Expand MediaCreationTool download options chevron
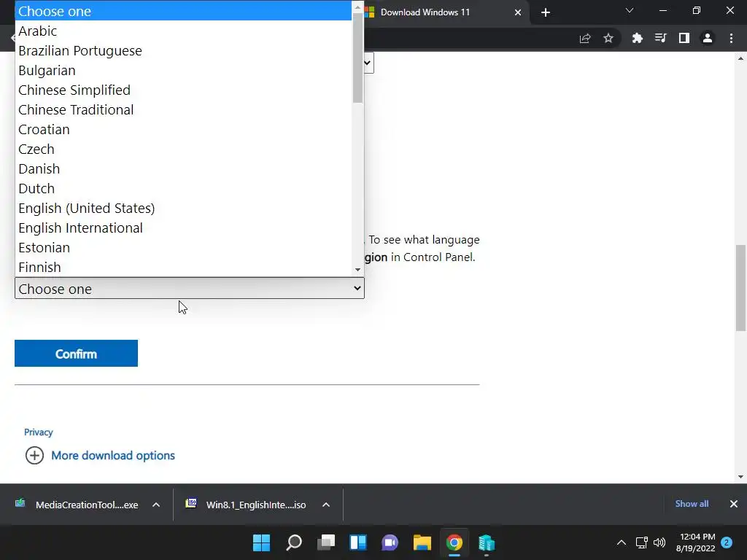 [x=156, y=505]
